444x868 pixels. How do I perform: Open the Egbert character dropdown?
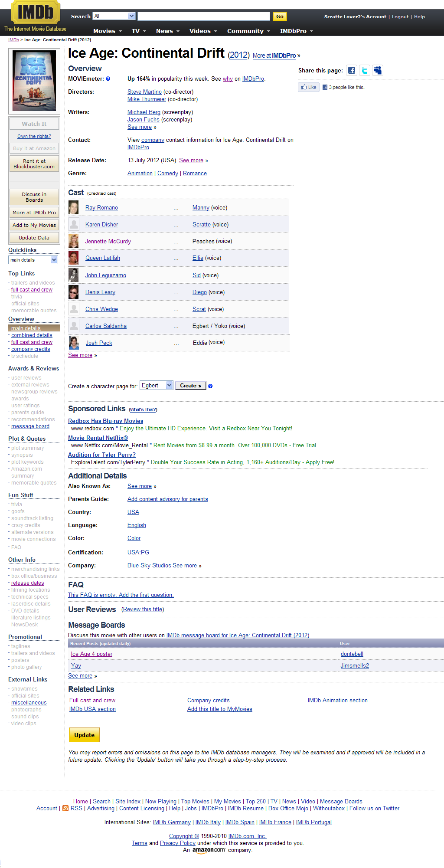tap(157, 386)
